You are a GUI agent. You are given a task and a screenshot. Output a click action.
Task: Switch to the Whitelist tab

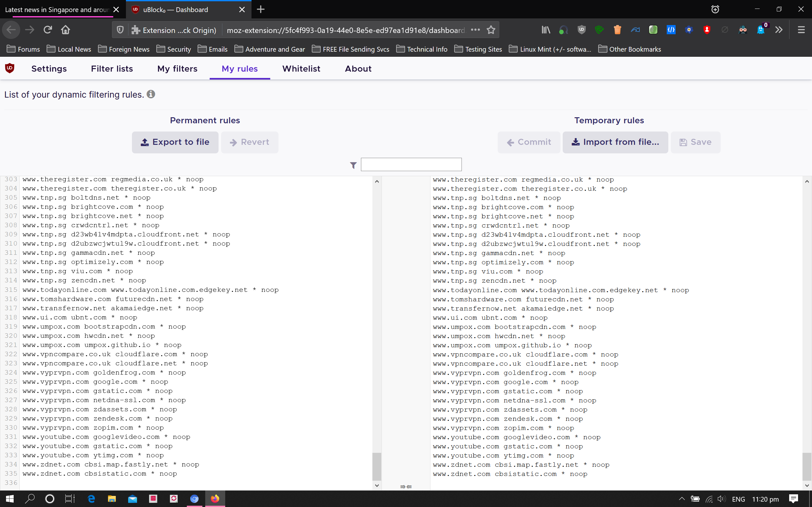coord(301,69)
